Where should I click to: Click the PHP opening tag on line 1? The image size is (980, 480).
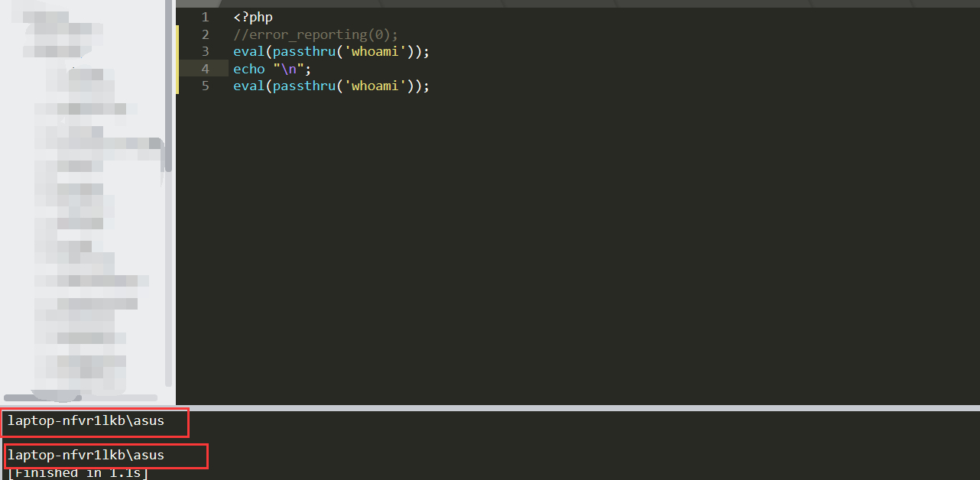pyautogui.click(x=252, y=17)
